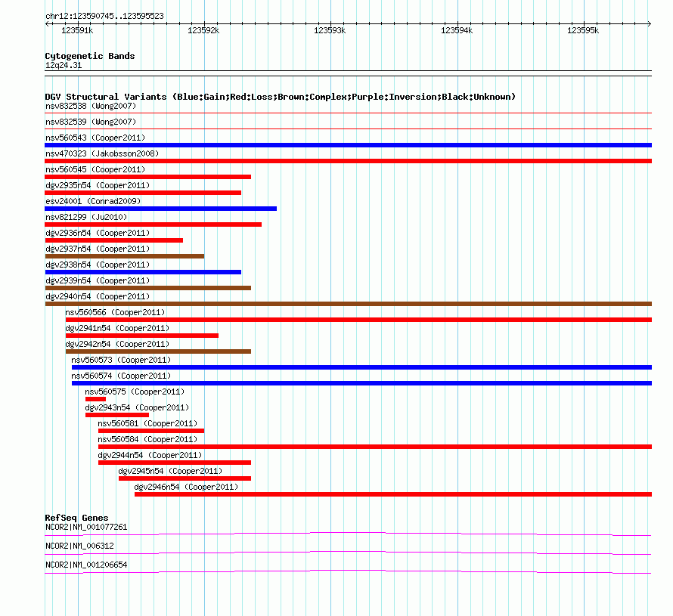This screenshot has height=616, width=673.
Task: Open the dgv2946n54 (Cooper2011) label
Action: [186, 487]
